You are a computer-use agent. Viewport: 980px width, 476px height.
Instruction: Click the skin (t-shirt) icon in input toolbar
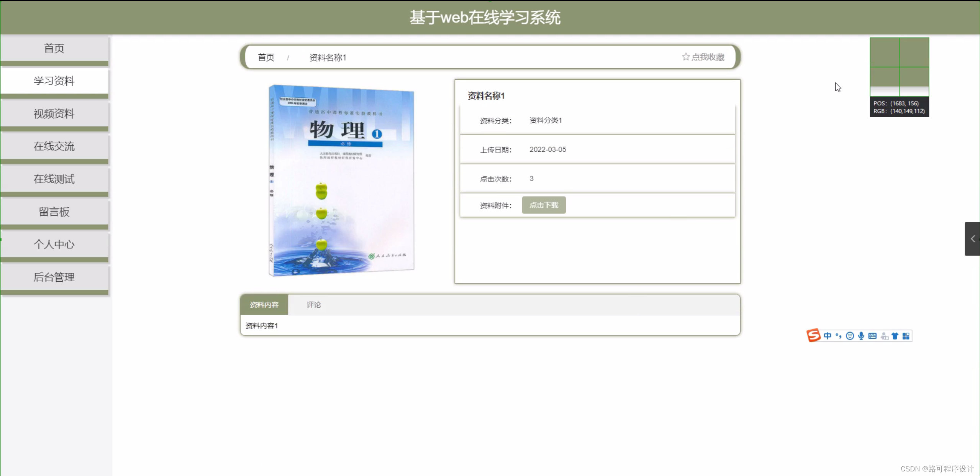click(x=895, y=336)
